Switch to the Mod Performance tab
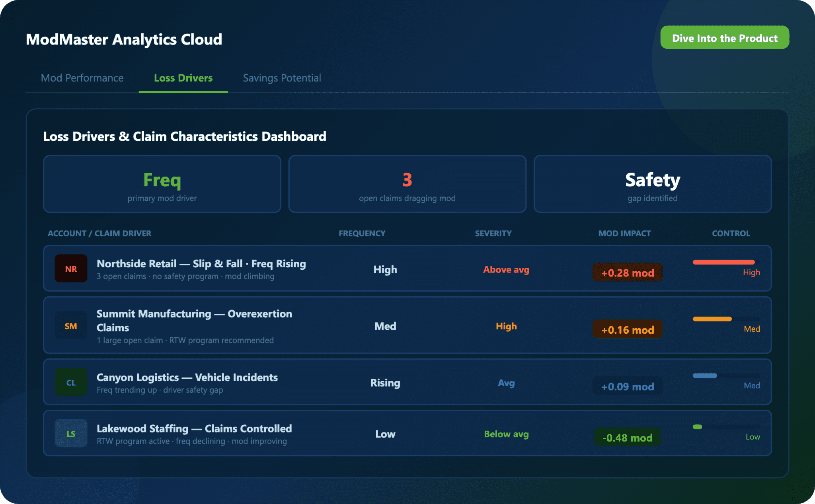815x504 pixels. [82, 78]
